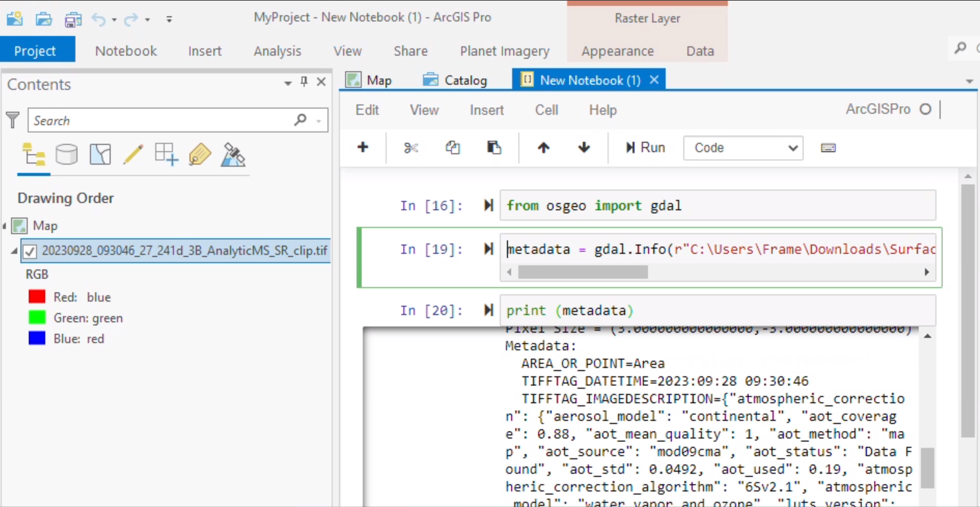Copy selected cells icon

coord(453,147)
